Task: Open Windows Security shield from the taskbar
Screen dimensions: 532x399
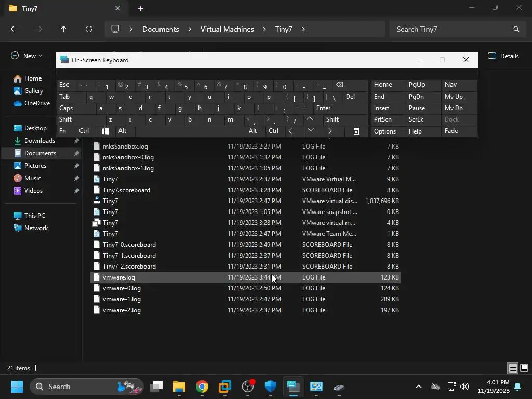Action: 270,387
